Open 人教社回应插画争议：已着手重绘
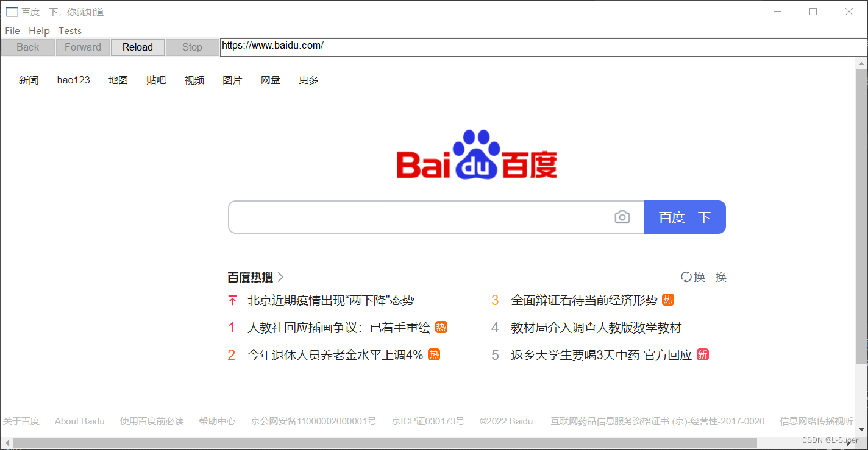The height and width of the screenshot is (450, 868). pos(339,328)
